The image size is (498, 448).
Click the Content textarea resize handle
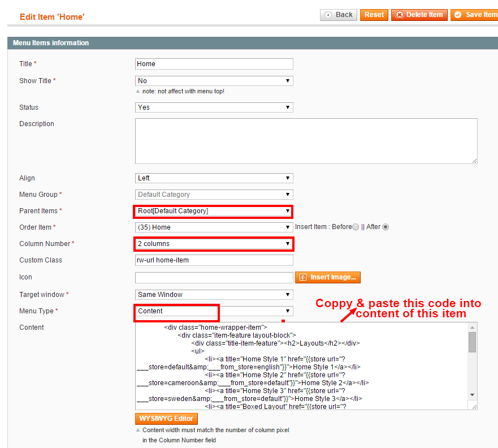pos(474,407)
